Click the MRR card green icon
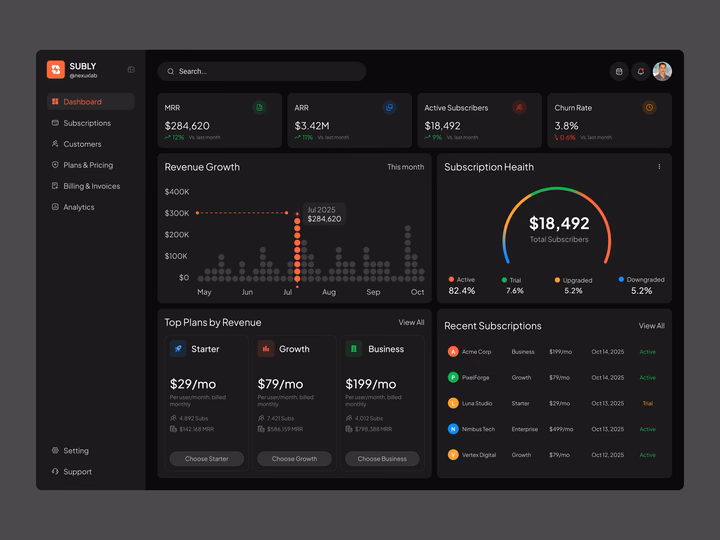The width and height of the screenshot is (720, 540). pos(259,107)
